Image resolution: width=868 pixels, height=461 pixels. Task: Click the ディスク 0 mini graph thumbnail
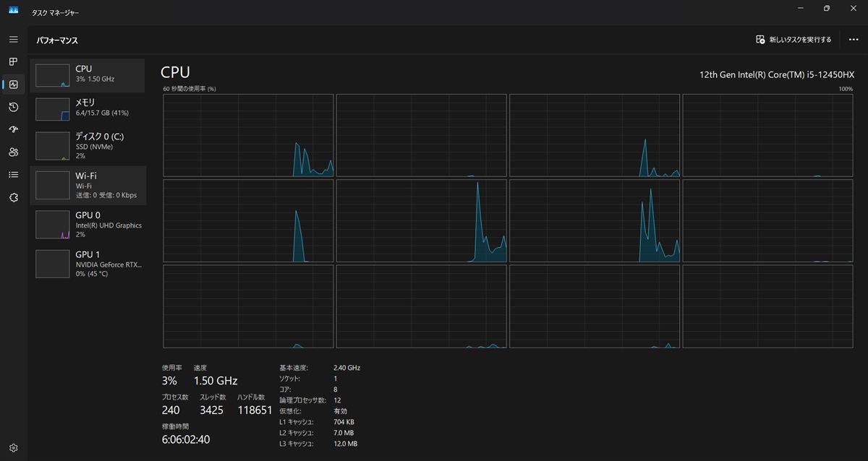point(52,145)
